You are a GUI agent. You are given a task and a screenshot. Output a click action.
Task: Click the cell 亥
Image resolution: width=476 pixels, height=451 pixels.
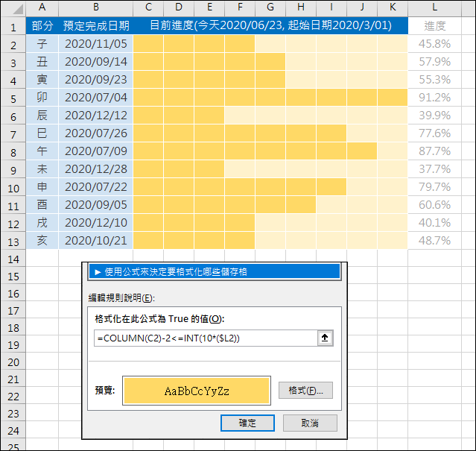coord(42,241)
